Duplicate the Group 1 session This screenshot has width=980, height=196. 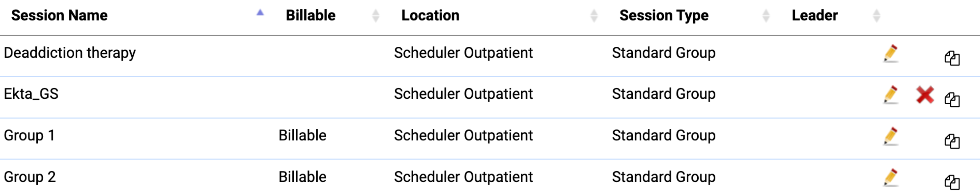point(952,142)
